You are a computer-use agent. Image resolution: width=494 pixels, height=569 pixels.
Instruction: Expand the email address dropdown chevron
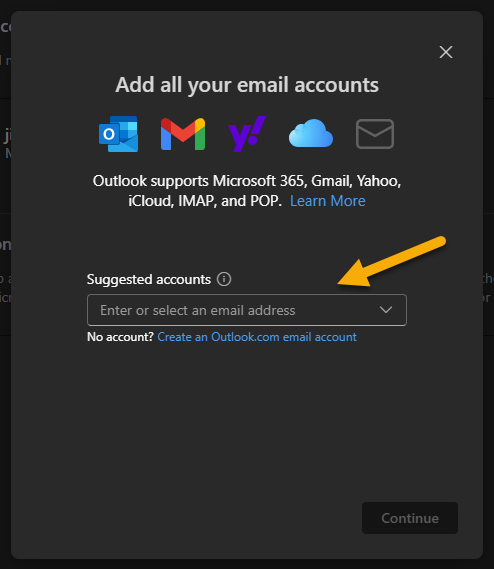pyautogui.click(x=386, y=310)
